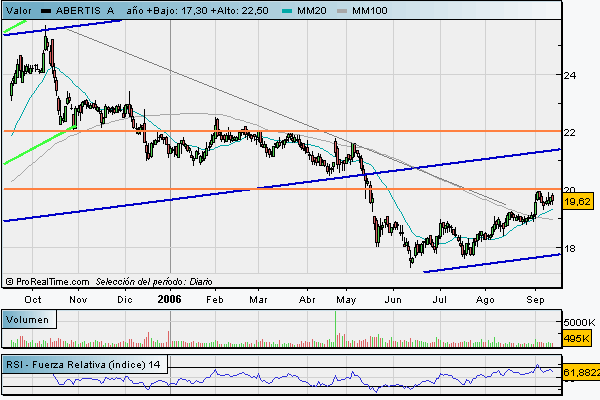Click the 'Sep' month on time axis
Screen dimensions: 600x400
click(x=535, y=300)
